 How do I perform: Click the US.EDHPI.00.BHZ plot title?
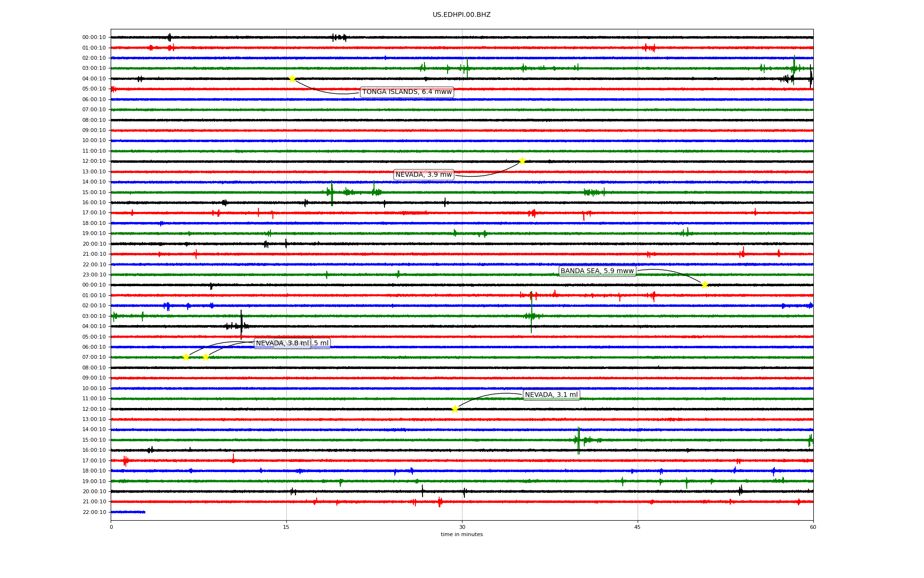(462, 15)
